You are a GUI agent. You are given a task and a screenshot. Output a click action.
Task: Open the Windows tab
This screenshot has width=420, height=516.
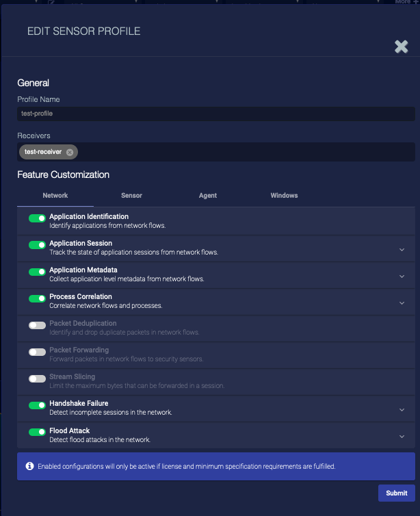point(284,196)
